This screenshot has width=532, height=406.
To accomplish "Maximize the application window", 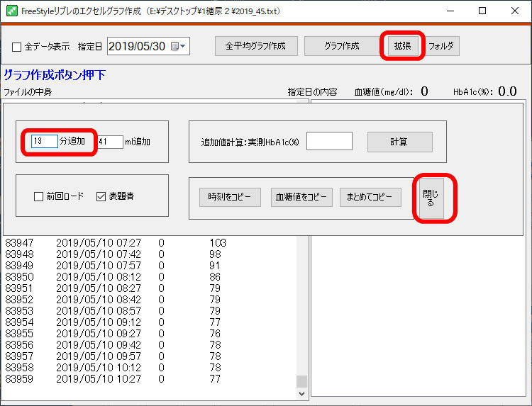I will coord(482,11).
